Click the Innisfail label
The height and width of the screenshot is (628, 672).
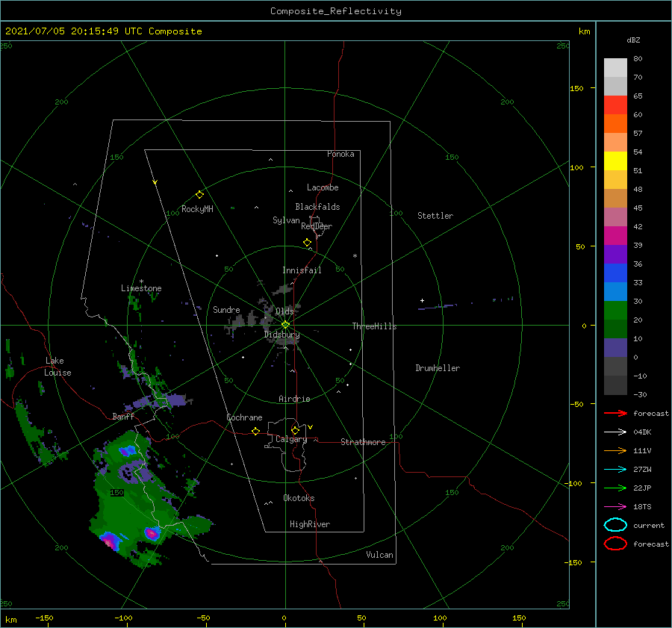(302, 270)
